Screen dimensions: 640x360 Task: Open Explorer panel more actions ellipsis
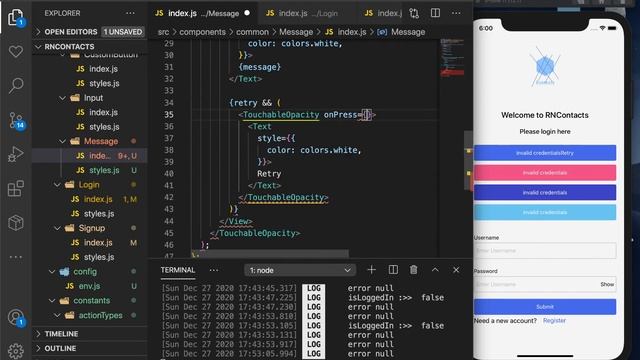[130, 13]
